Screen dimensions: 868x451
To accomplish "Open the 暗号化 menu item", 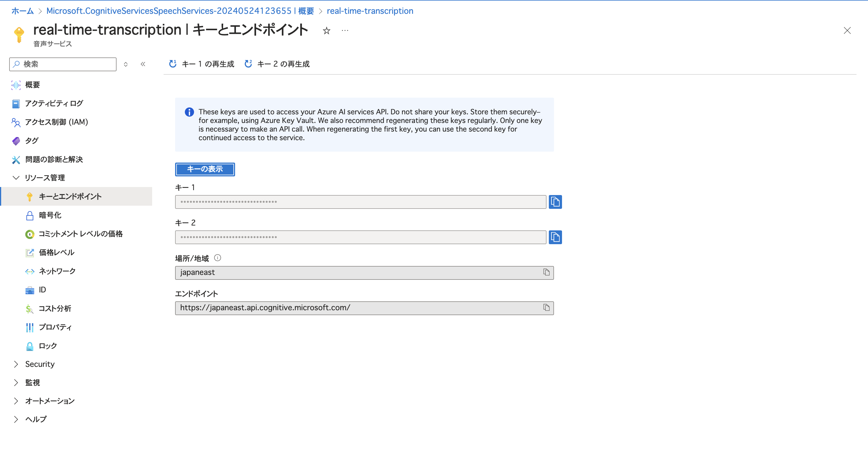I will [50, 215].
